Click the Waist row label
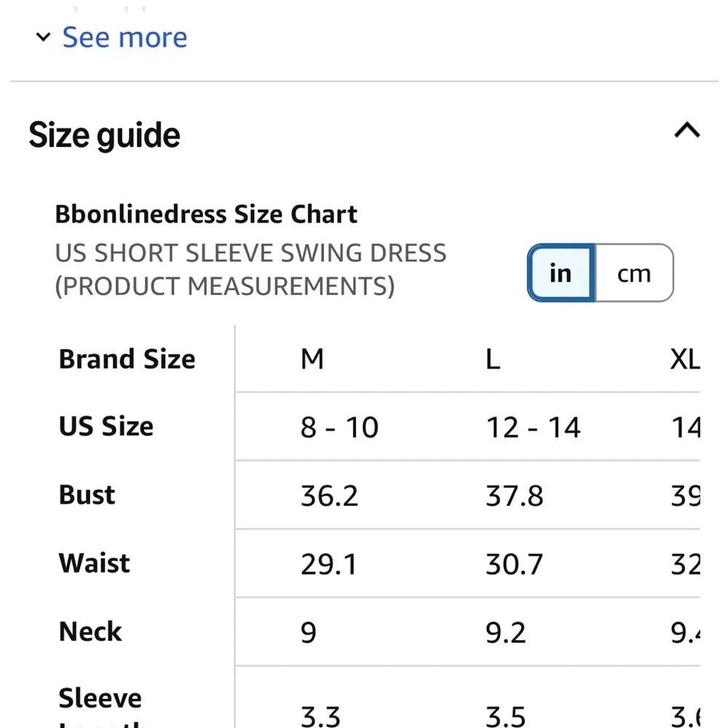The width and height of the screenshot is (728, 728). (x=95, y=563)
